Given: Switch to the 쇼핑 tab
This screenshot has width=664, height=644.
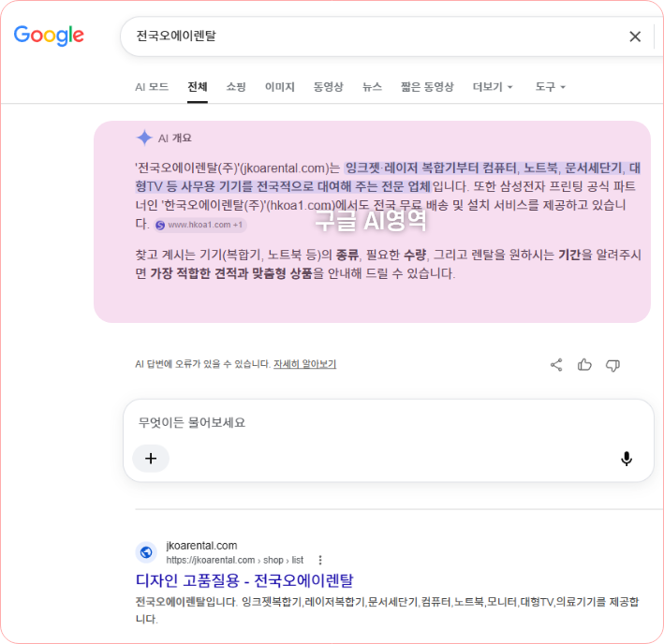Looking at the screenshot, I should click(x=236, y=87).
